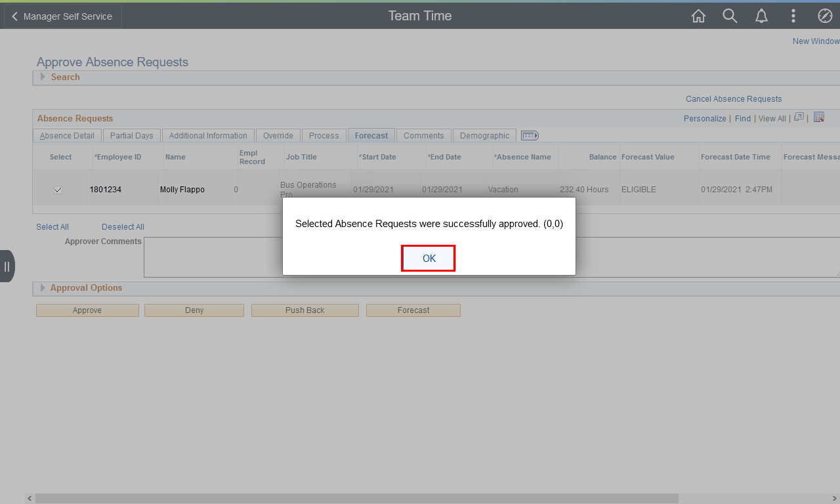Sort by the Job Title column header

pyautogui.click(x=301, y=157)
